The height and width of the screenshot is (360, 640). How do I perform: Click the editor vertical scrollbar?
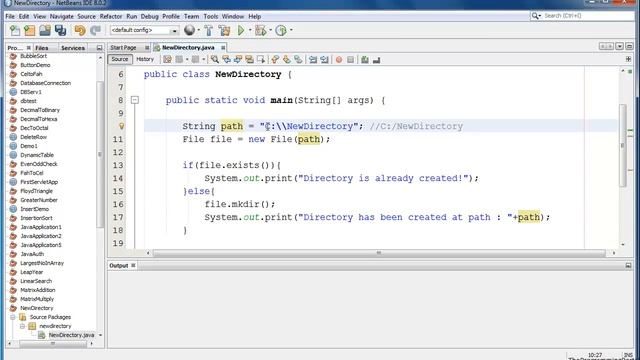click(x=622, y=145)
